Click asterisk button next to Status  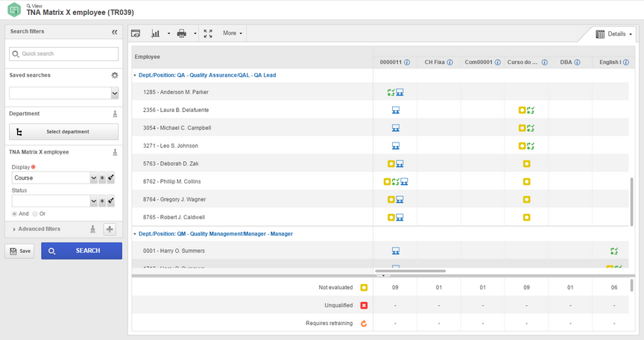click(x=102, y=201)
